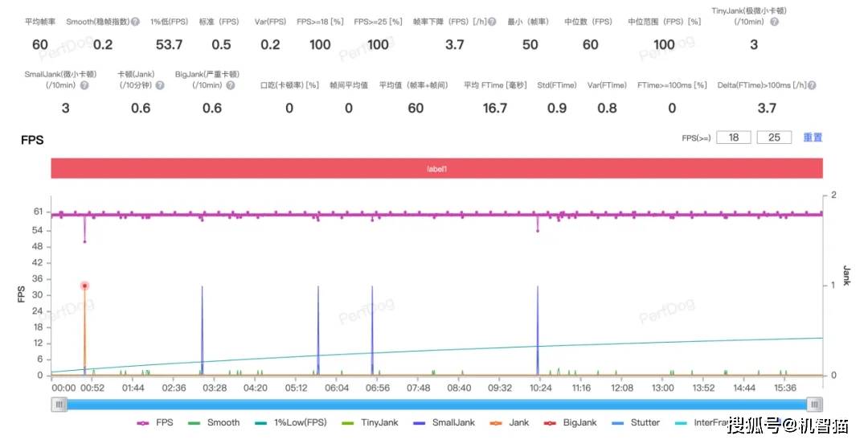Viewport: 868px width, 444px height.
Task: Click the FPS threshold field showing 18
Action: [x=733, y=138]
